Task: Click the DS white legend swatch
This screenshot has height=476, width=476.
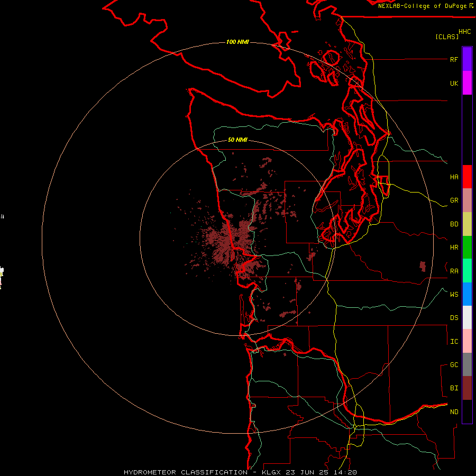Action: [467, 317]
